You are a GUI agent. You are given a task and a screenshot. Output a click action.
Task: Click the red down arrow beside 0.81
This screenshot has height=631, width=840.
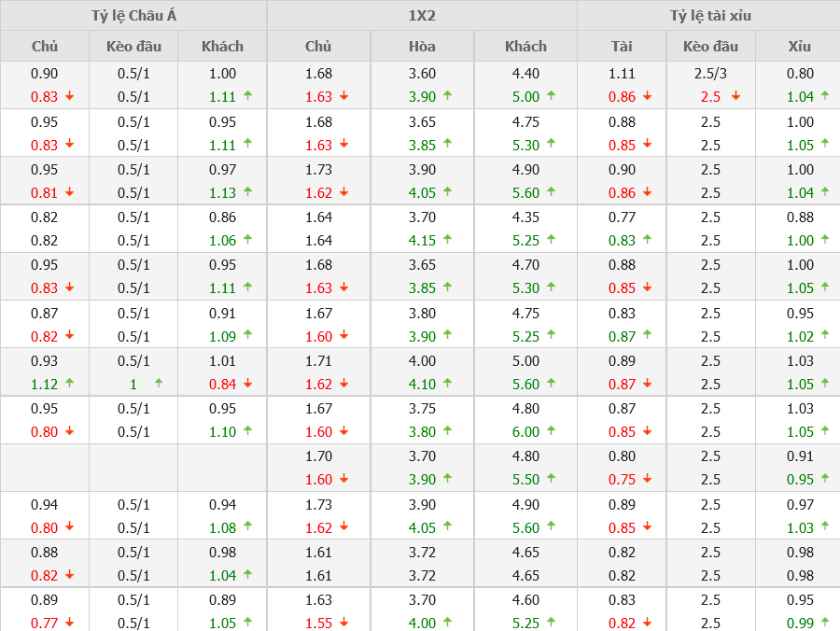(69, 191)
